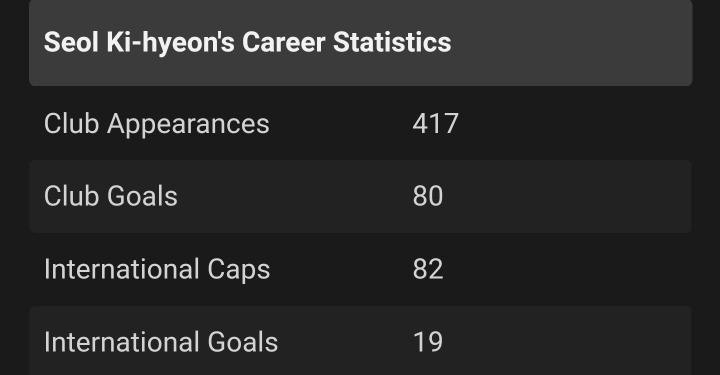Click the word Goals in International Goals row

tap(242, 342)
